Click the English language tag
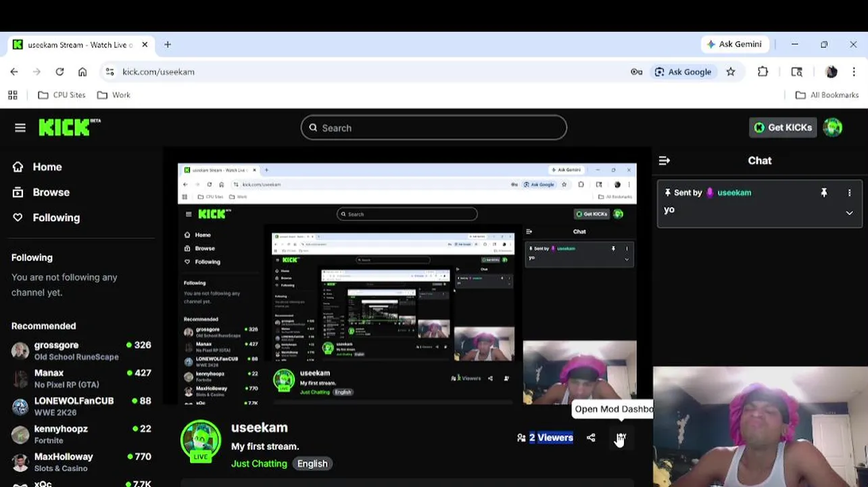868x487 pixels. [x=312, y=464]
